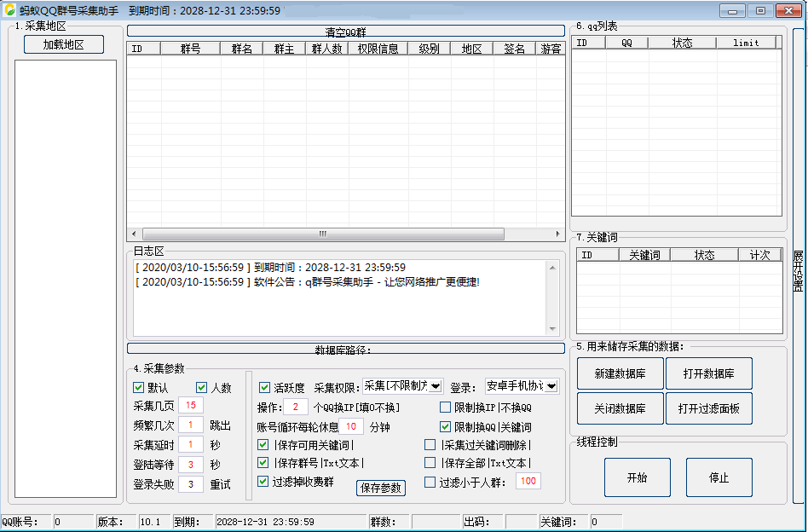
Task: Click the 地区 column header
Action: tap(471, 49)
